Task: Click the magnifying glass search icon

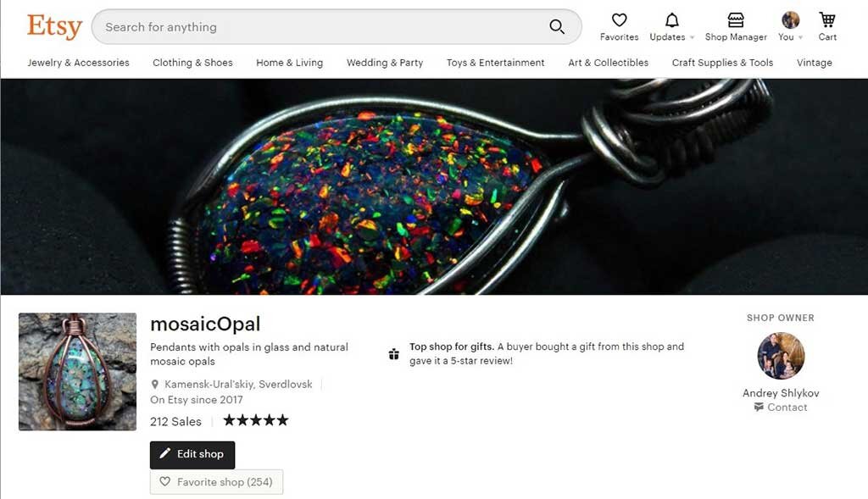Action: tap(556, 26)
